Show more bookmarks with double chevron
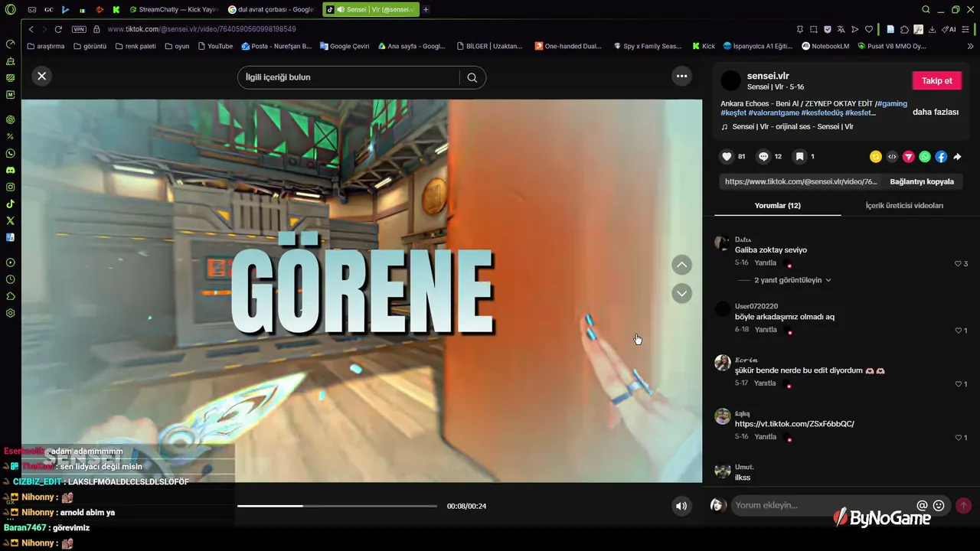 coord(971,46)
